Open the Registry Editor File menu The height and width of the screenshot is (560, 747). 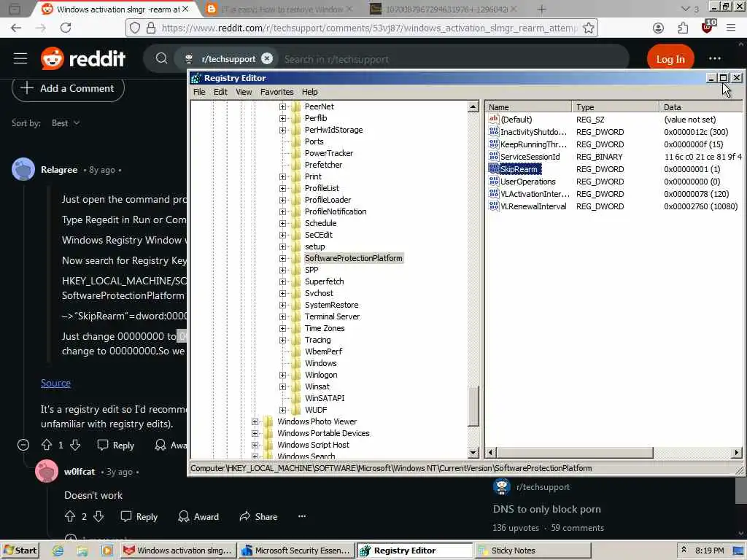click(199, 92)
